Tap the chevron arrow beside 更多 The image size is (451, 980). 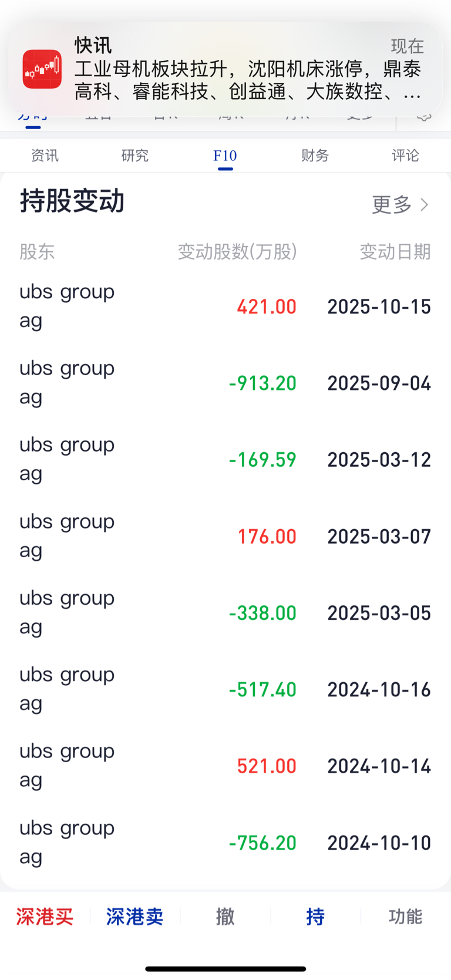point(425,204)
